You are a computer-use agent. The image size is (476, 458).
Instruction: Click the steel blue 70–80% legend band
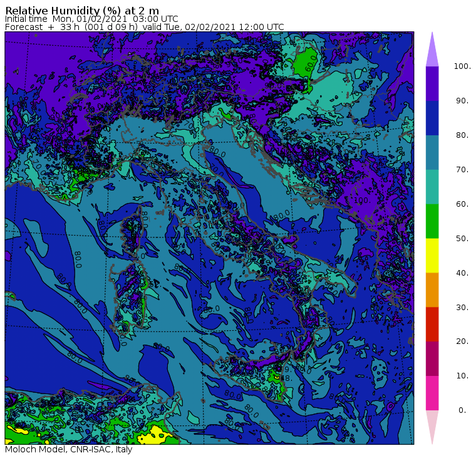(432, 152)
